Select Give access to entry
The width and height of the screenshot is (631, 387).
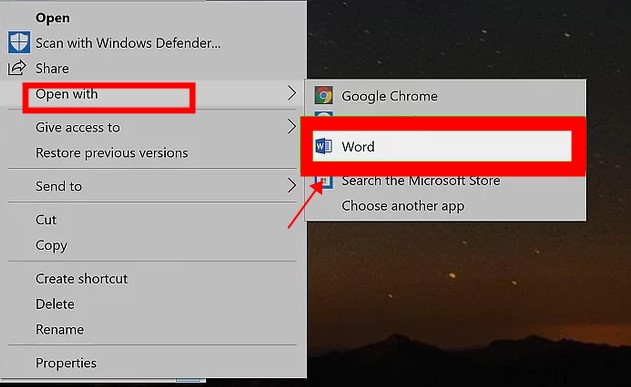[78, 128]
